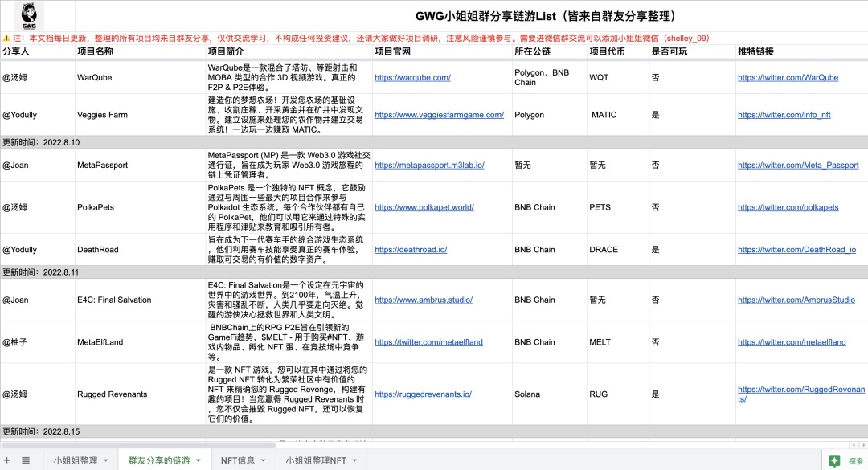Screen dimensions: 868x470
Task: Click the RUG token cell
Action: [x=618, y=394]
